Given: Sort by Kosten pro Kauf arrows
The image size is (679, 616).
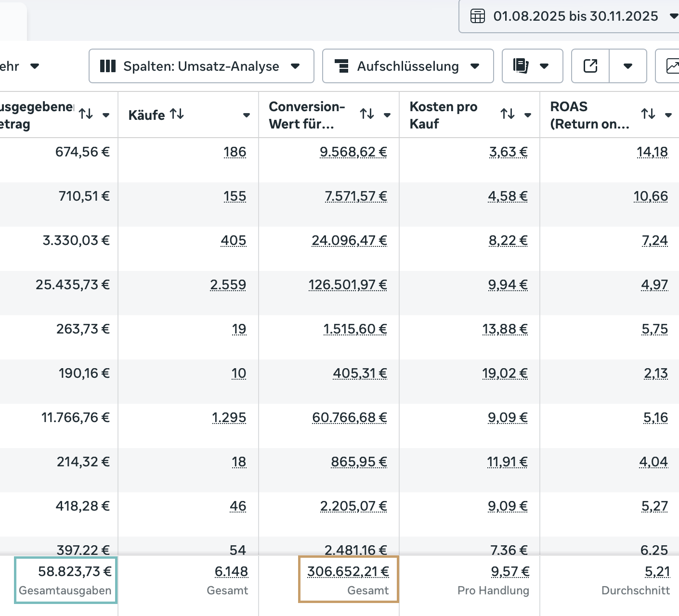Looking at the screenshot, I should point(508,115).
